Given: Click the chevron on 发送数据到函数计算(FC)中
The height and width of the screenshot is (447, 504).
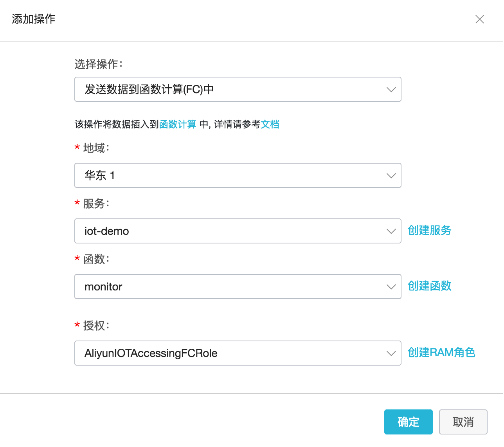Looking at the screenshot, I should pyautogui.click(x=391, y=89).
